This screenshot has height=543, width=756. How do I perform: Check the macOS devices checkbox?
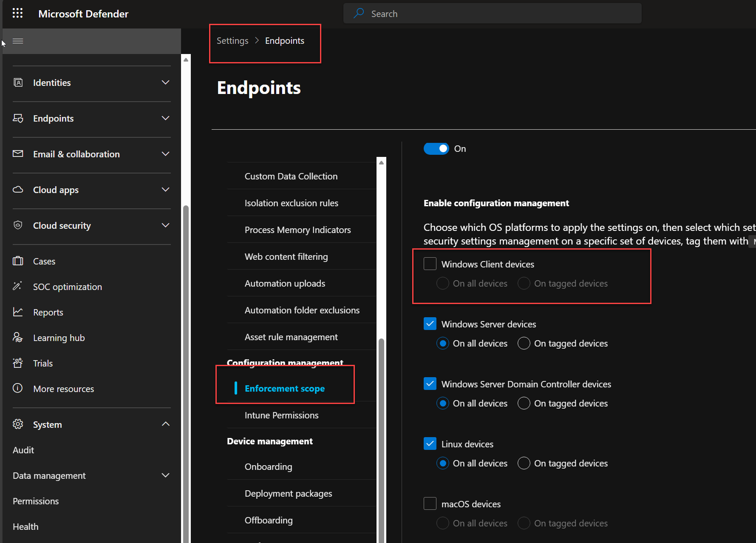point(430,503)
